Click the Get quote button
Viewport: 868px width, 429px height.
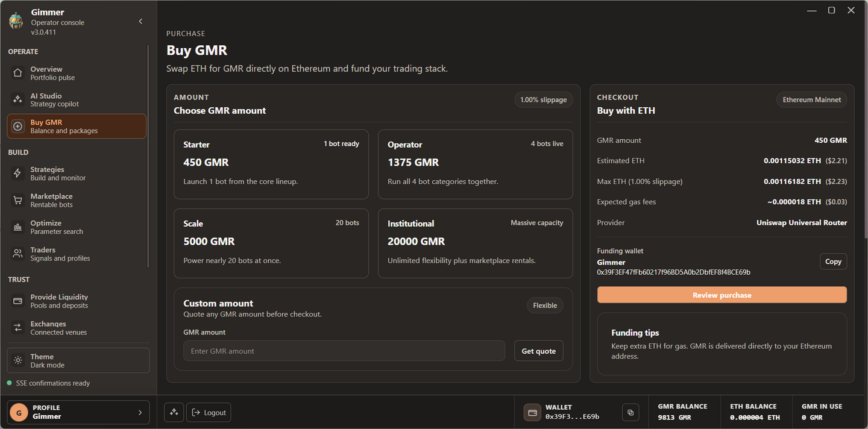click(539, 351)
